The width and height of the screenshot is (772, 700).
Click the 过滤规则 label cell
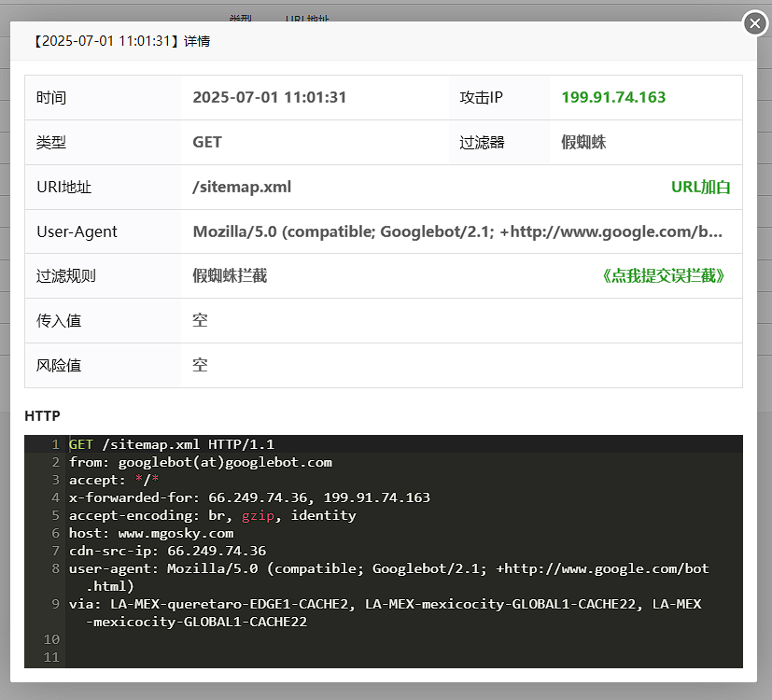[103, 275]
